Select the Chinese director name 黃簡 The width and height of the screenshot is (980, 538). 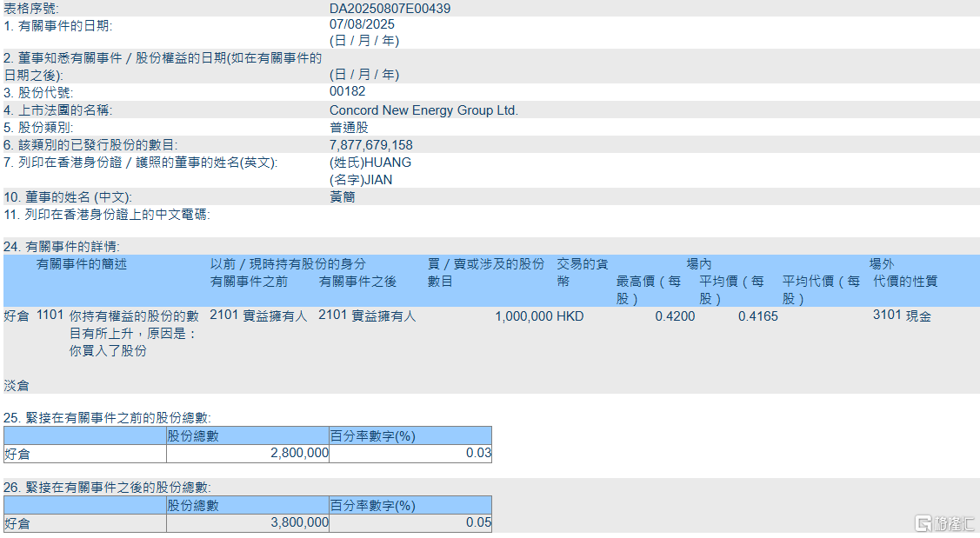click(342, 197)
